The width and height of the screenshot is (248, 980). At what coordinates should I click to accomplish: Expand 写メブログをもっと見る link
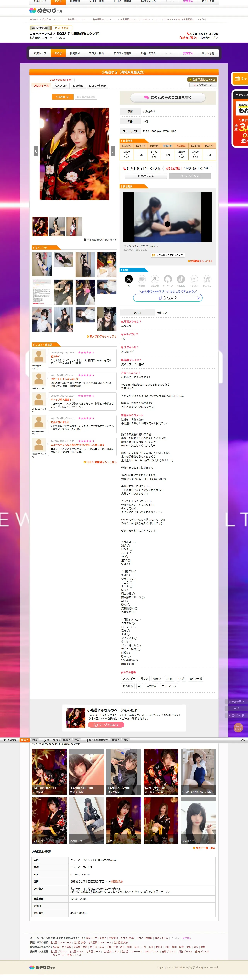coord(102,337)
